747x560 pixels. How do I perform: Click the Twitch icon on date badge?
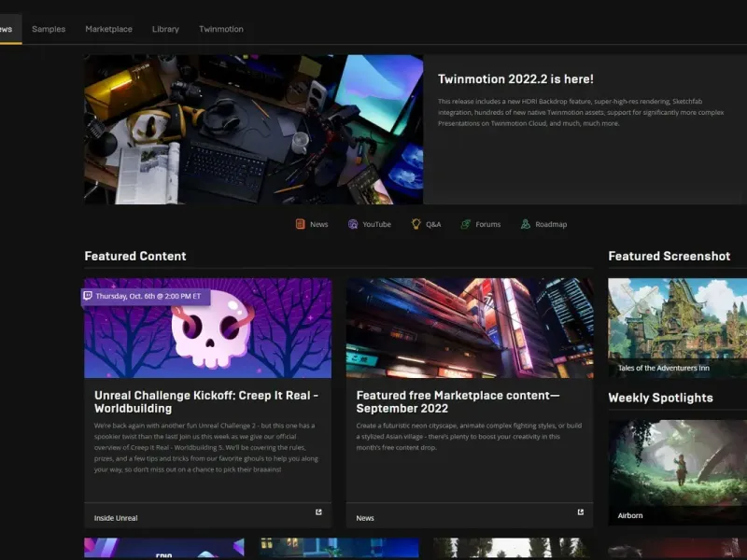88,296
